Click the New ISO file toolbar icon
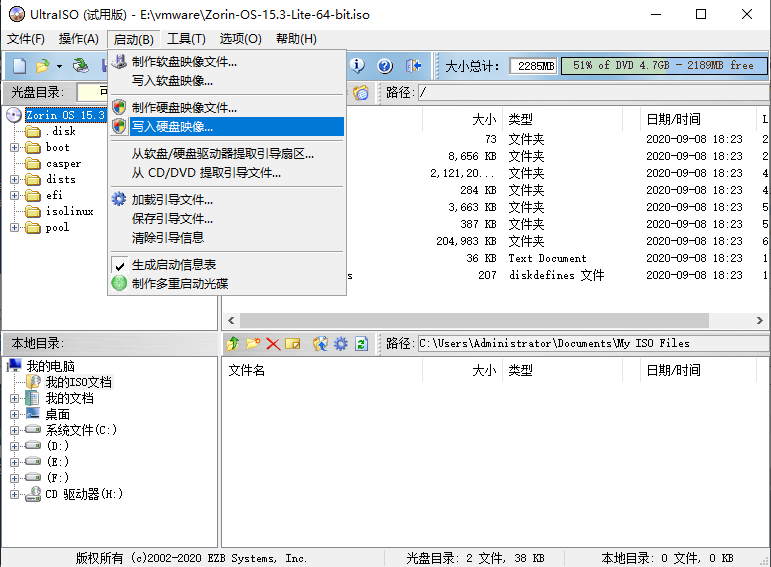Viewport: 771px width, 567px height. [19, 65]
